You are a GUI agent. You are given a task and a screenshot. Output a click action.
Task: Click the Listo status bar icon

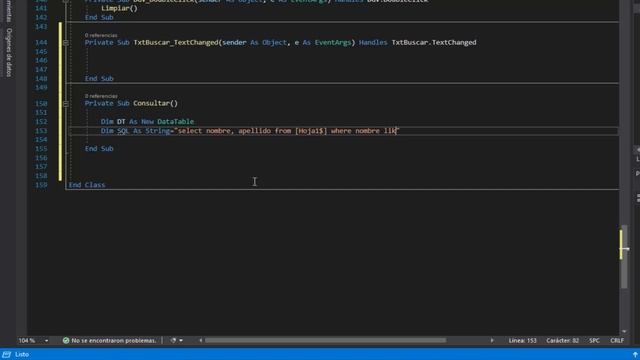click(x=7, y=354)
